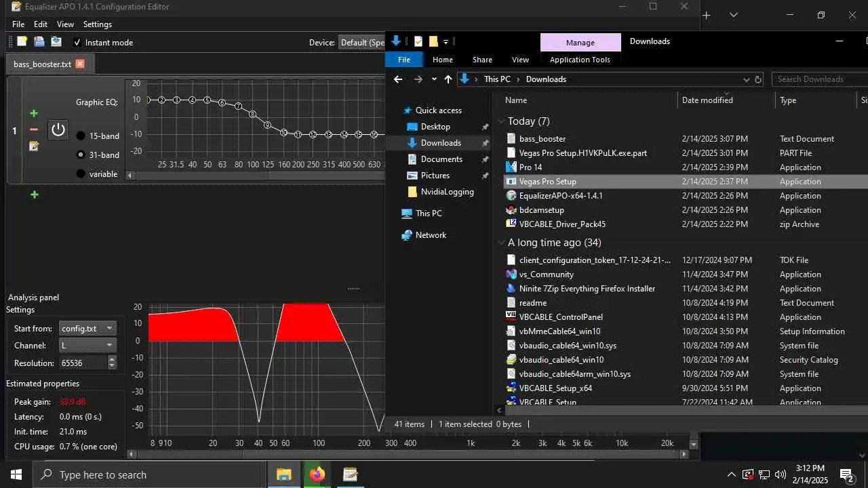Open the File tab in Explorer ribbon
The height and width of the screenshot is (488, 868).
(404, 60)
